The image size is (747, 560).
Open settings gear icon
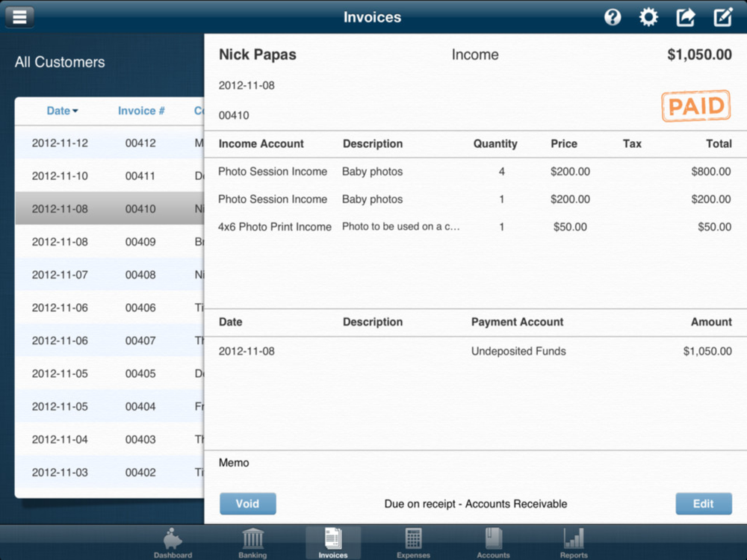point(648,17)
